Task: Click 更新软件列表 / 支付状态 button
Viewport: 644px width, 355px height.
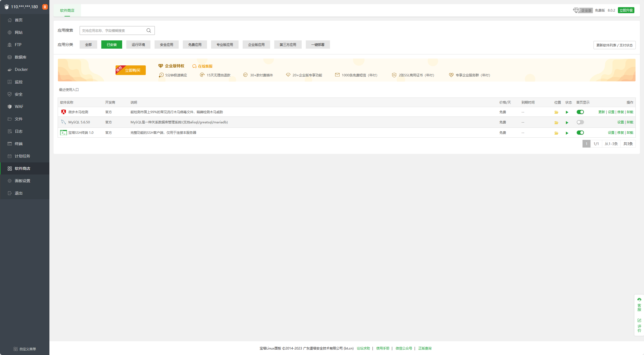Action: point(614,45)
